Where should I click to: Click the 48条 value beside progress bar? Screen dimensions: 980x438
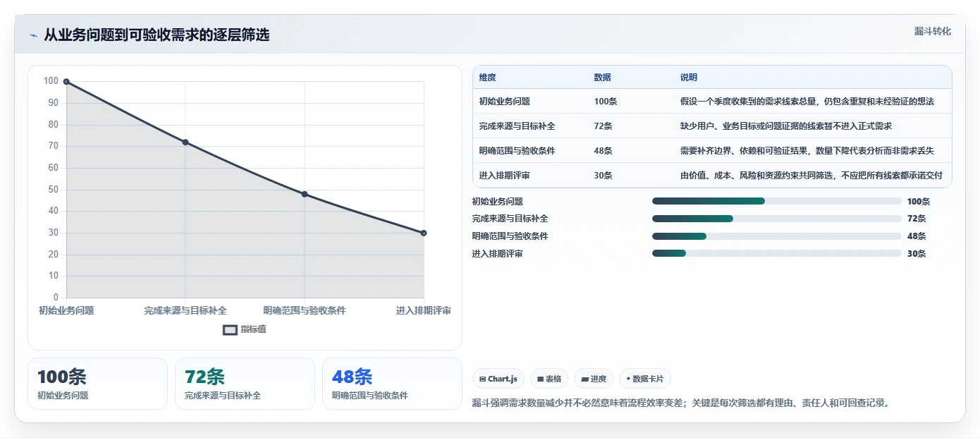click(917, 236)
